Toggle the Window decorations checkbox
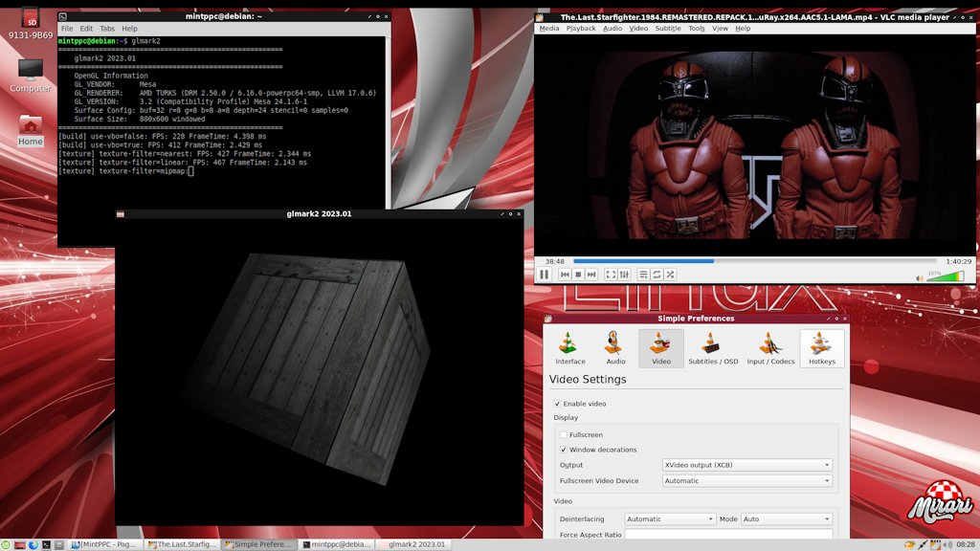The image size is (980, 551). pyautogui.click(x=563, y=450)
